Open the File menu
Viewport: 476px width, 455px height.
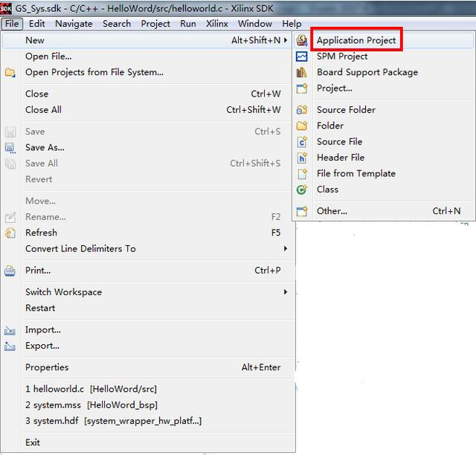click(12, 24)
